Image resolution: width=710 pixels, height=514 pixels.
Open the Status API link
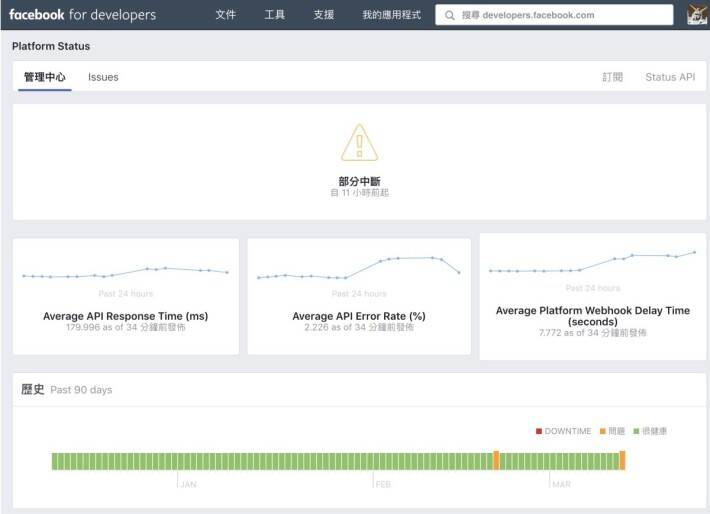coord(670,77)
